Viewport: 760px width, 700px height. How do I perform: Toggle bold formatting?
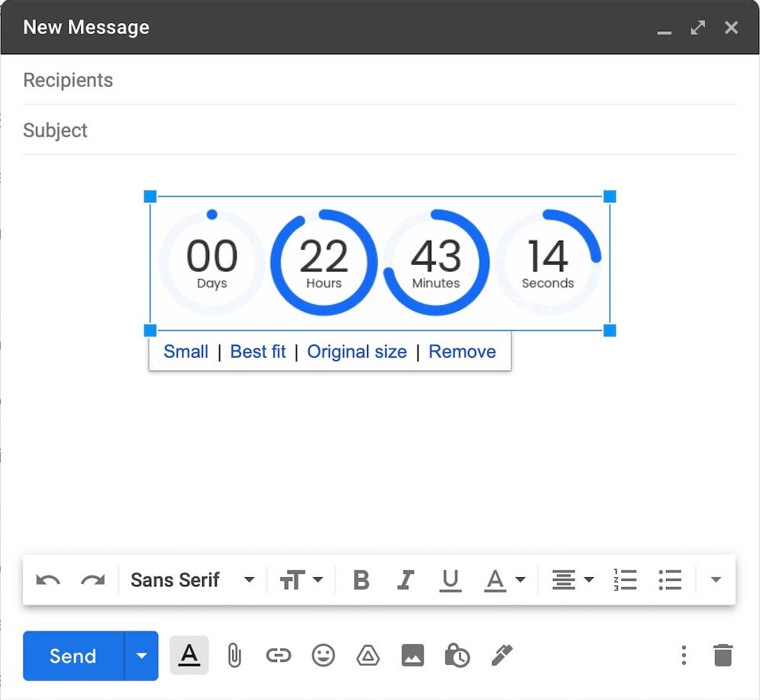tap(361, 580)
